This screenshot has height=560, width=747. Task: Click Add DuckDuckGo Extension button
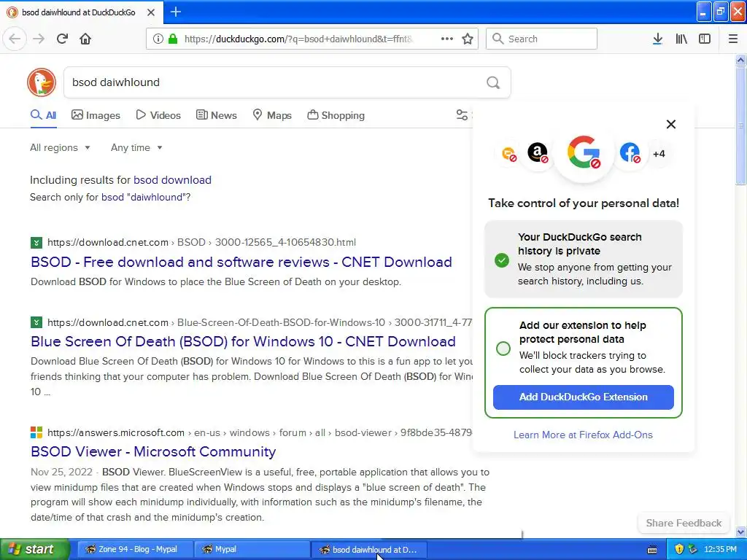[583, 397]
